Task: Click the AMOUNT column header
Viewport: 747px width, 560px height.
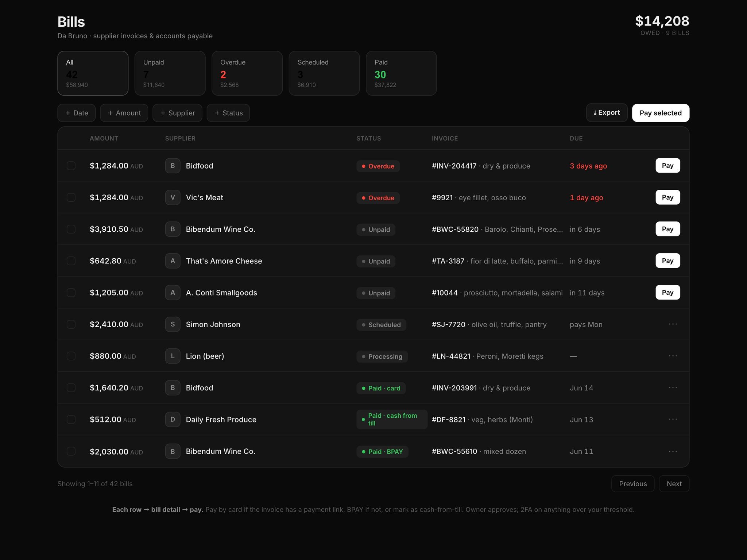Action: coord(104,138)
